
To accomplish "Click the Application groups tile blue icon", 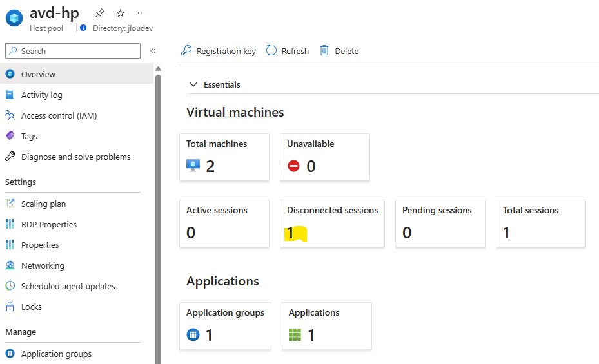I will tap(193, 334).
